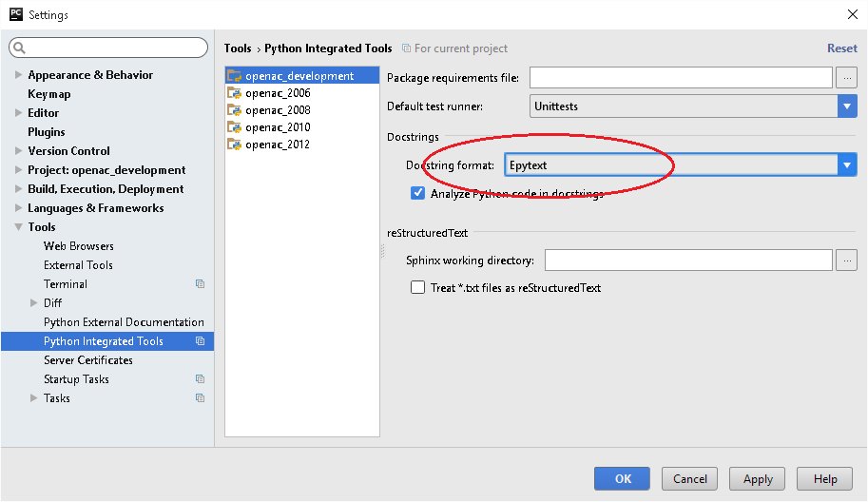The height and width of the screenshot is (502, 868).
Task: Go to Python External Documentation settings
Action: (124, 322)
